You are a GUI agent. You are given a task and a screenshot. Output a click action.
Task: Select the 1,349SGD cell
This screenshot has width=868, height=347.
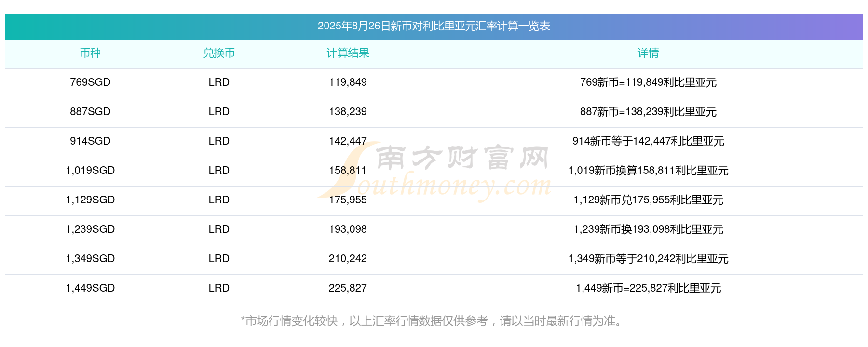coord(90,259)
